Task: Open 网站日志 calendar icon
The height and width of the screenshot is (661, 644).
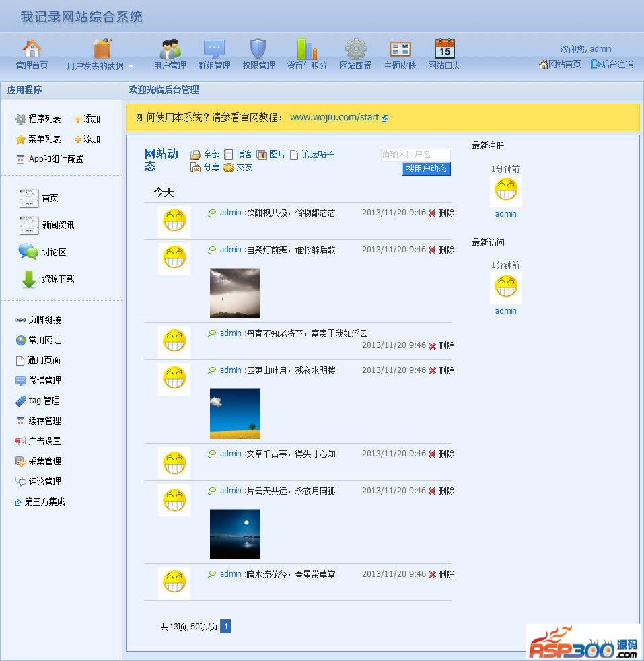Action: (x=445, y=48)
